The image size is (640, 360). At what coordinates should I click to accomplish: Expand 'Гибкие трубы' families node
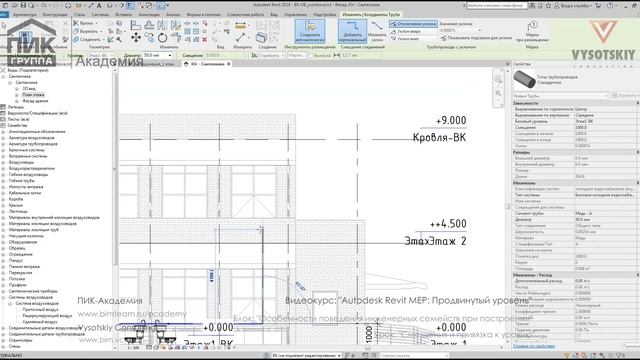pos(3,181)
